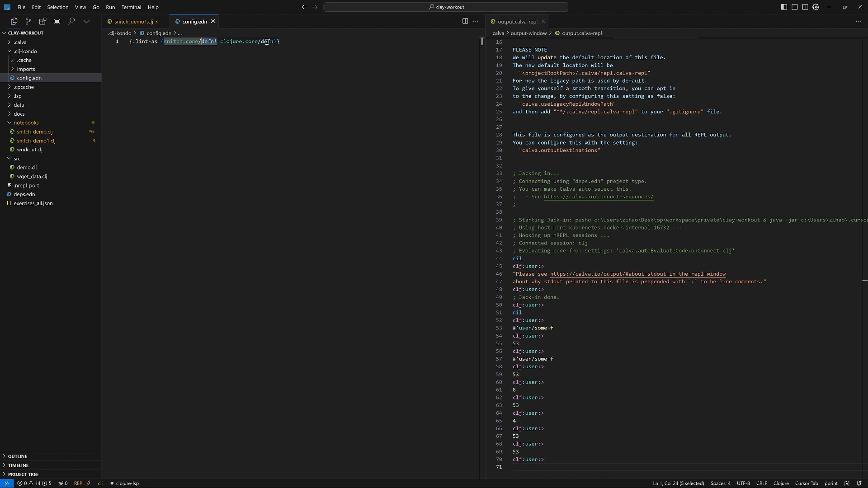Screen dimensions: 868x488
Task: Click the go forward navigation arrow icon
Action: coord(315,7)
